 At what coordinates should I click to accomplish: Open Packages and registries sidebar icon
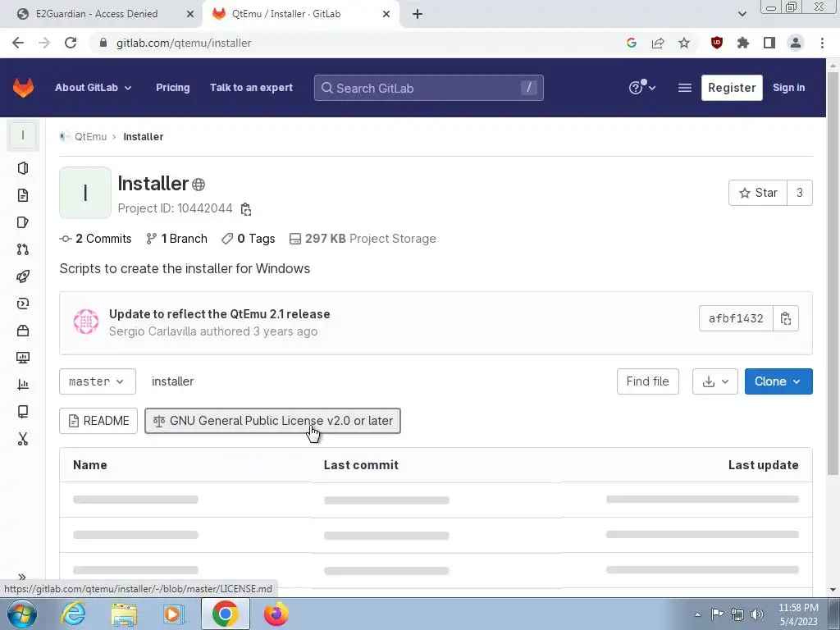coord(22,331)
